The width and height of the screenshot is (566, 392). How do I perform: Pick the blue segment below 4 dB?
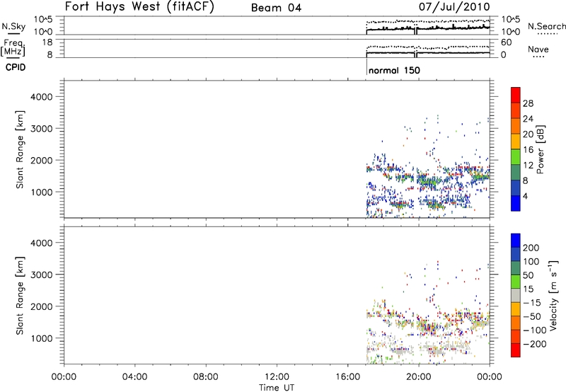[516, 203]
